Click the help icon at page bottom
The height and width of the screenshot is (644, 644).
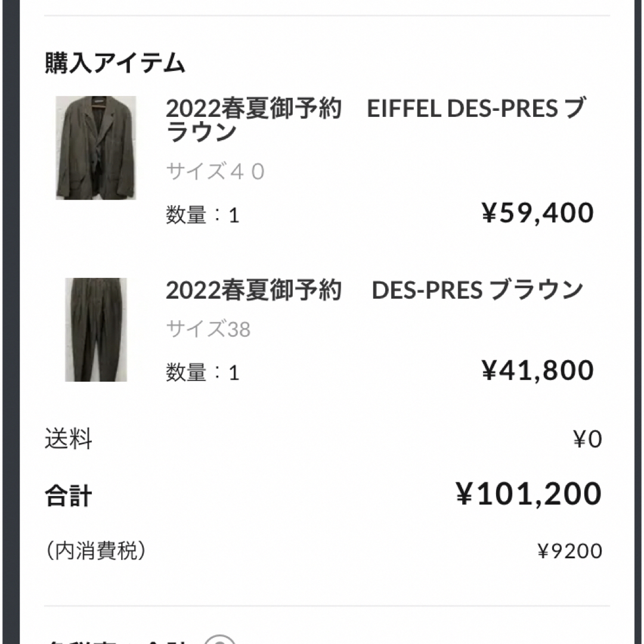coord(220,639)
